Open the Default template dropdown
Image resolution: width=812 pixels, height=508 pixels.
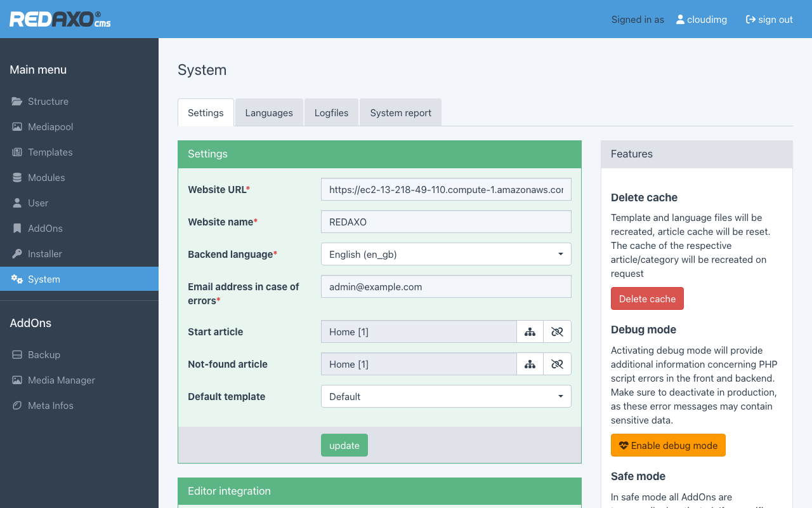click(446, 396)
